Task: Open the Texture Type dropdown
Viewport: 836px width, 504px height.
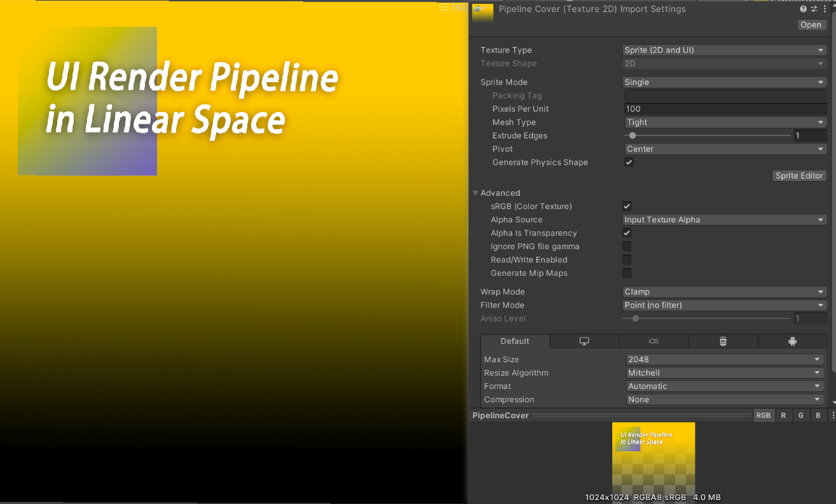Action: pyautogui.click(x=724, y=50)
